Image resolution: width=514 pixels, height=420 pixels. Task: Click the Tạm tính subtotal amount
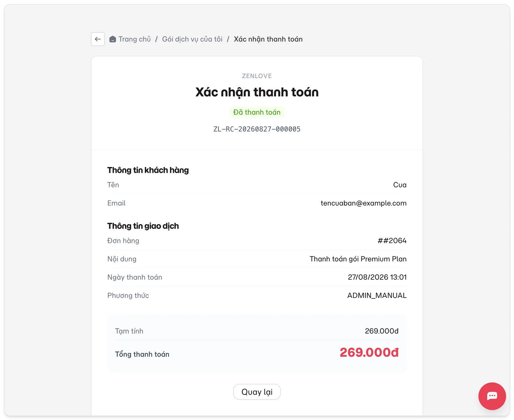click(x=382, y=331)
